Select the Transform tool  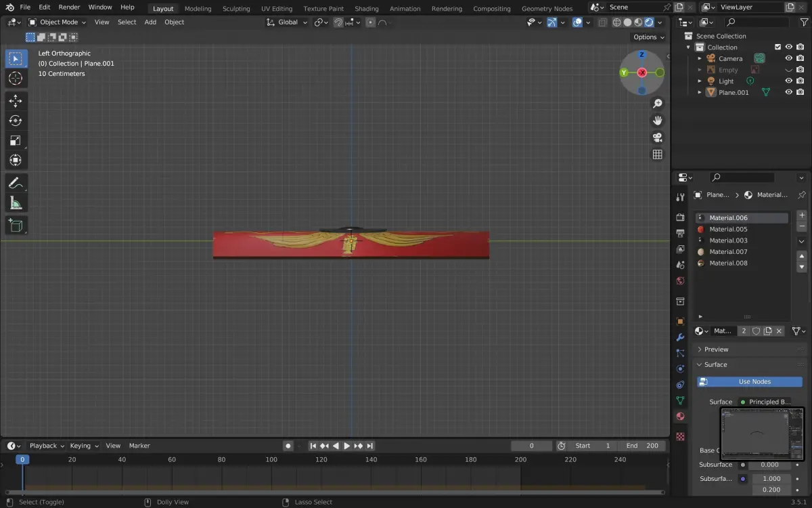(x=16, y=160)
